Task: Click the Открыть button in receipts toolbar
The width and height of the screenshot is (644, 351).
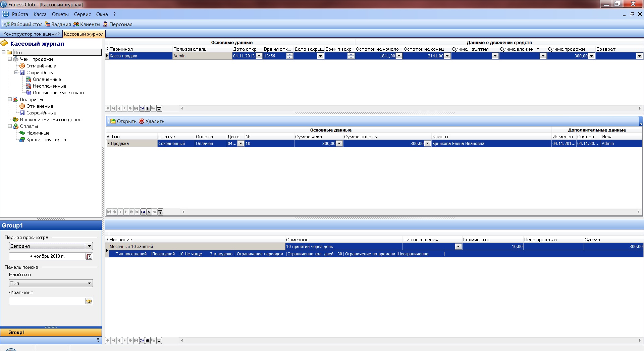Action: [123, 121]
